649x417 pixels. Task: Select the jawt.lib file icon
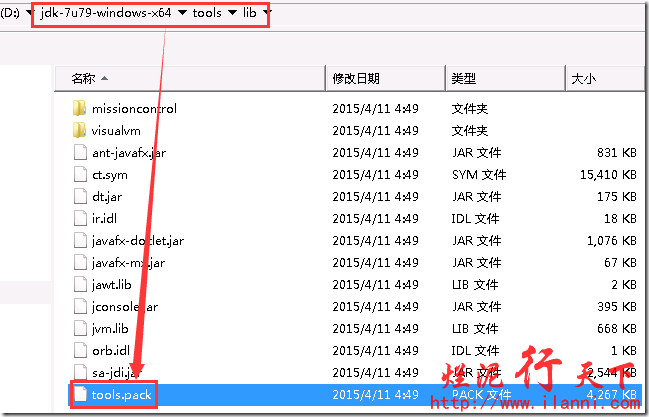point(80,284)
